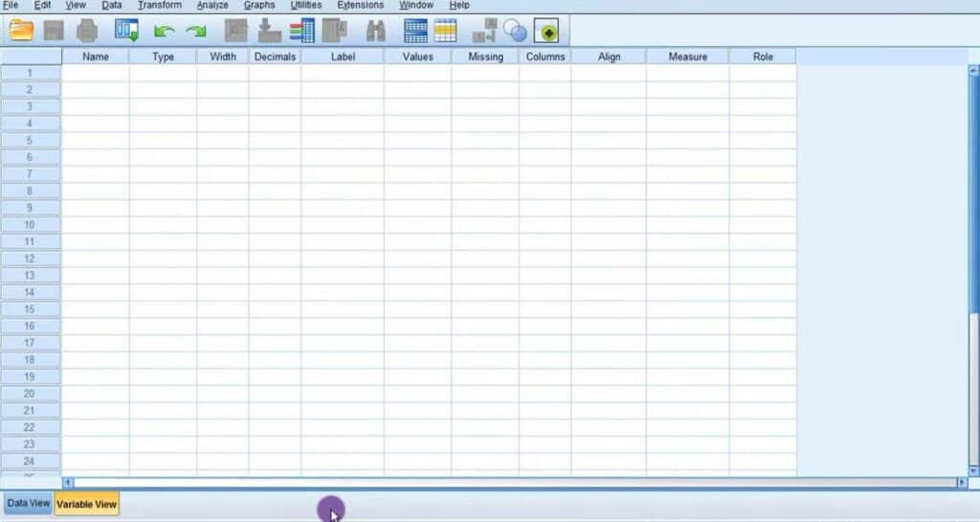
Task: Click the Decimals column header
Action: point(275,57)
